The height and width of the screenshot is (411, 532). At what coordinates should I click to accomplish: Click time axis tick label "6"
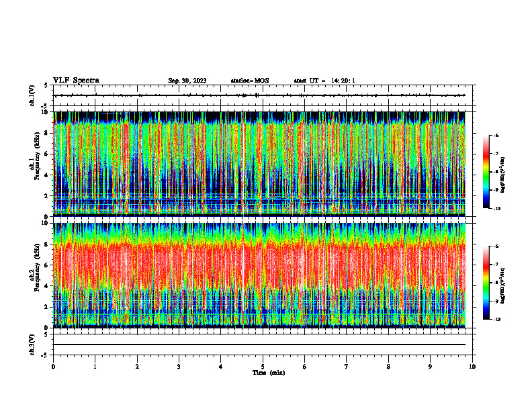click(x=305, y=367)
